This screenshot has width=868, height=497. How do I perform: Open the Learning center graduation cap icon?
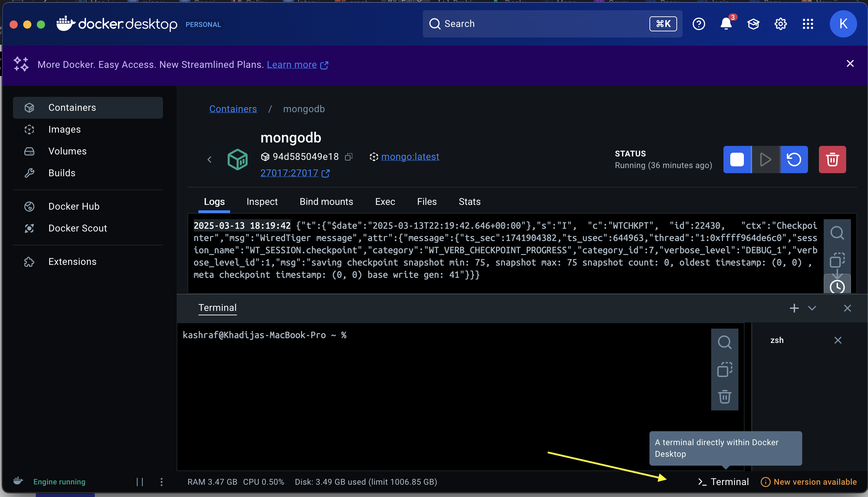(753, 24)
